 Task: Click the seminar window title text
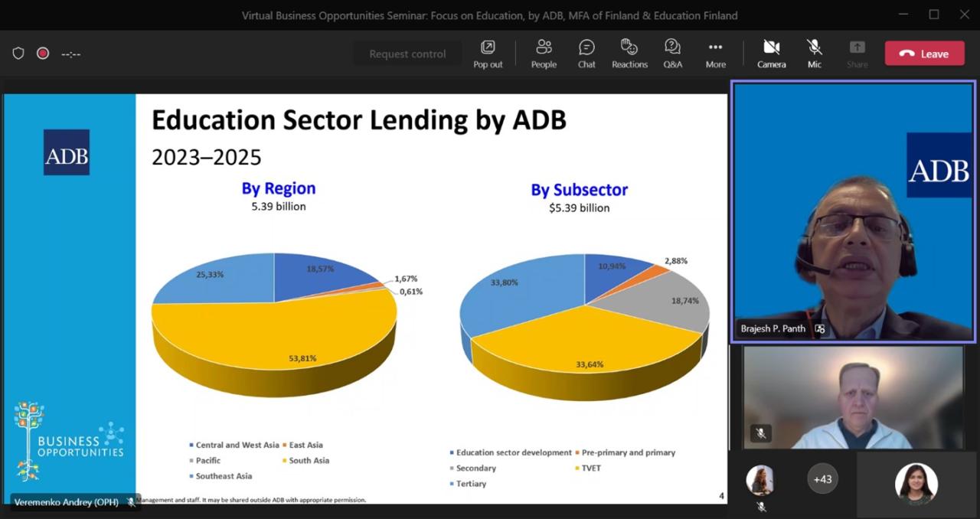pos(490,15)
